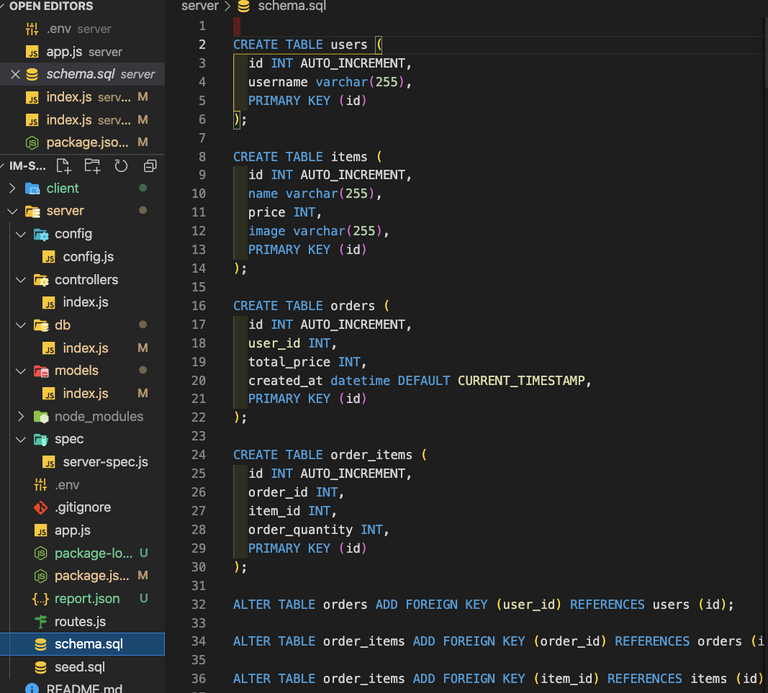Open README.md file
Screen dimensions: 768x693
(84, 689)
